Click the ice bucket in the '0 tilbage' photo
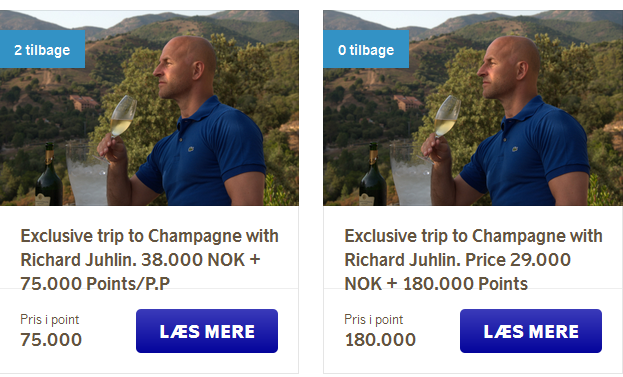Viewport: 623px width, 377px height. tap(410, 175)
